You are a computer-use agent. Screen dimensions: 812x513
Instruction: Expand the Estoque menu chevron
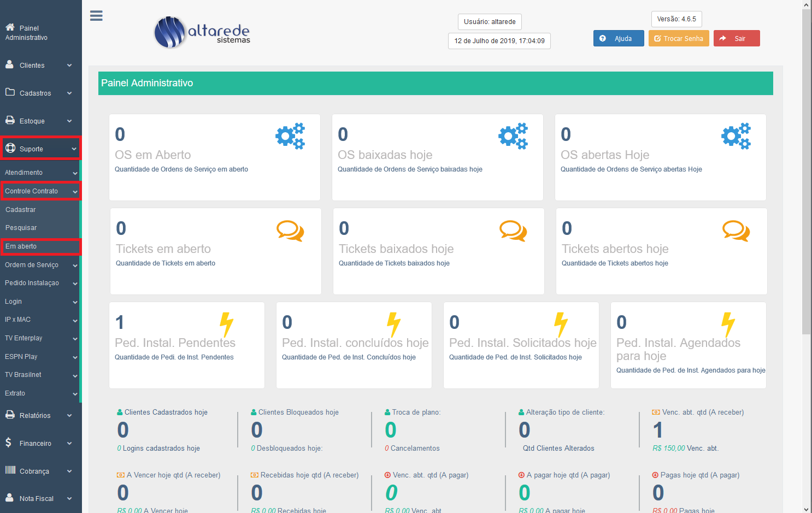69,121
